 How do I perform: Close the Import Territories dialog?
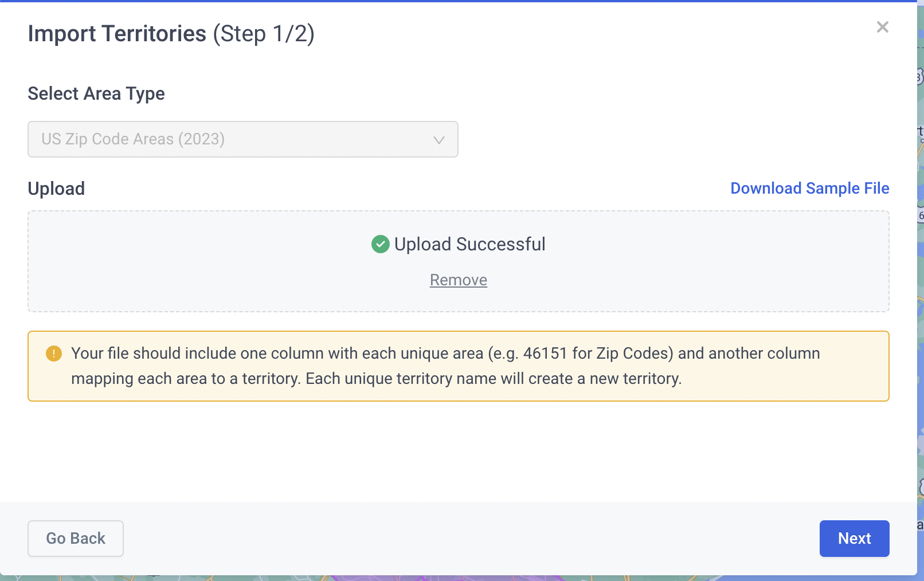tap(882, 27)
